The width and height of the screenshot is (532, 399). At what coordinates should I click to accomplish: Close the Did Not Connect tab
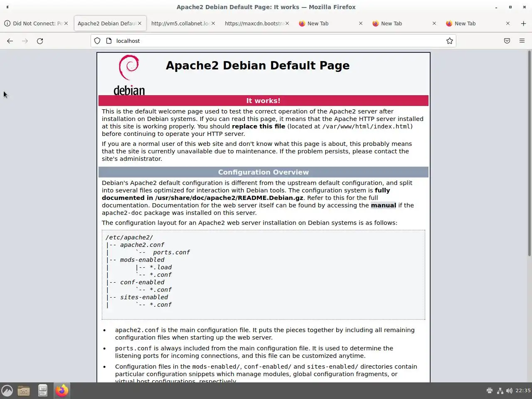66,23
